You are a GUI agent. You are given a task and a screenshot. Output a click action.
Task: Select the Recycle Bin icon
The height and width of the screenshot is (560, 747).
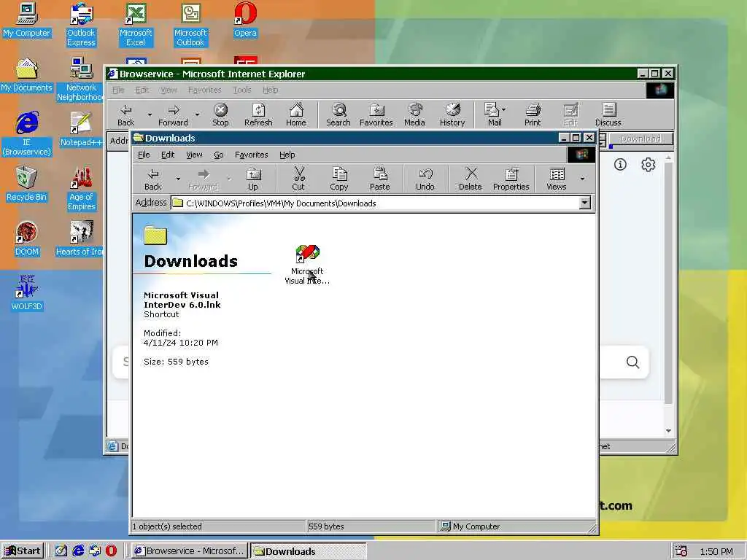27,184
